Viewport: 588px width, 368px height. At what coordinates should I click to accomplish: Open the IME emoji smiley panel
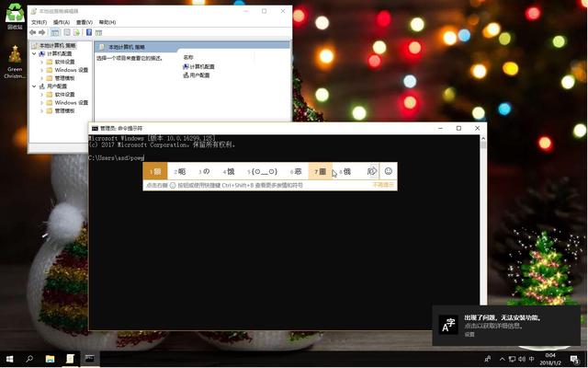coord(389,171)
